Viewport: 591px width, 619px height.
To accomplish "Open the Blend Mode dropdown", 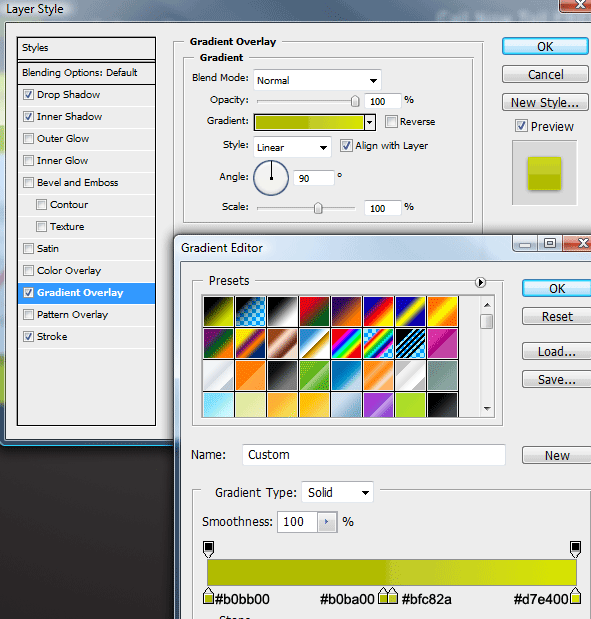I will coord(317,81).
